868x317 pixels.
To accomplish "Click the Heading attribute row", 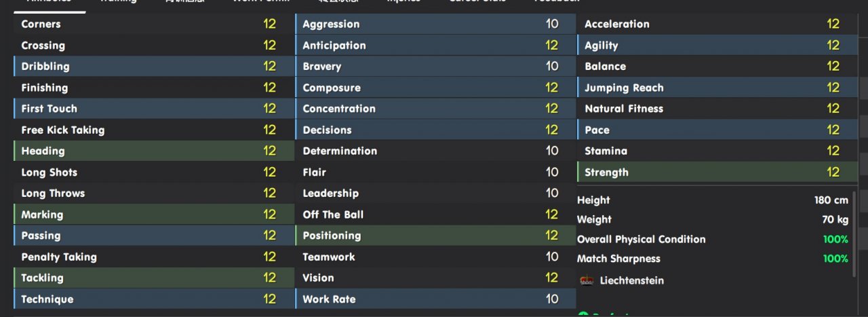I will click(153, 151).
